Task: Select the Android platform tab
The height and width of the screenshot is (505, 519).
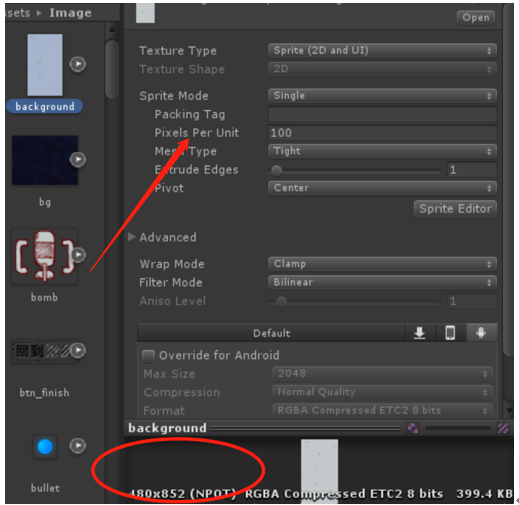Action: (x=481, y=333)
